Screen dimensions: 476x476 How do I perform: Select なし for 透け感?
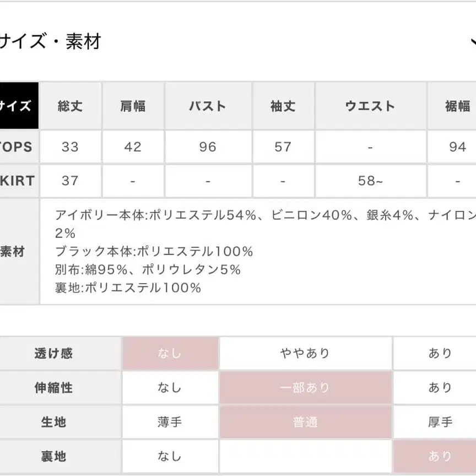(170, 354)
